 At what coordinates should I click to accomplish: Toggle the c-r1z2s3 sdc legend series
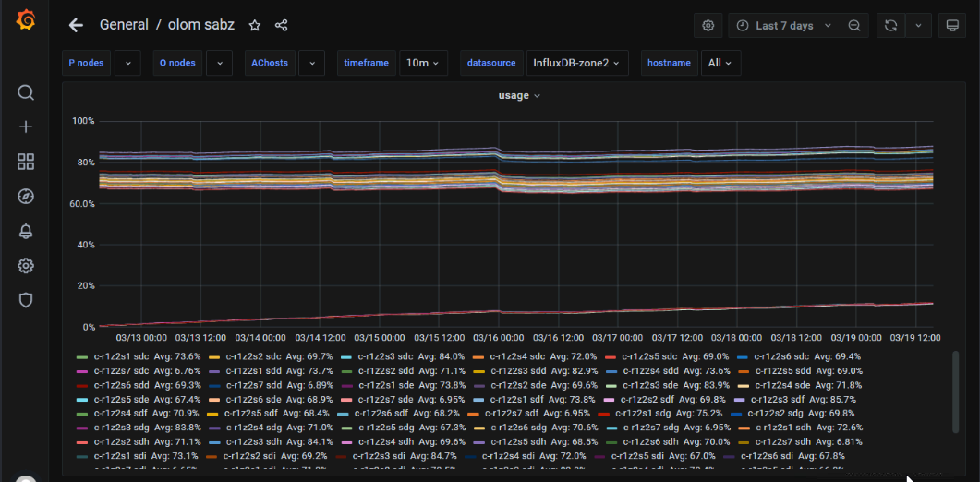[385, 356]
